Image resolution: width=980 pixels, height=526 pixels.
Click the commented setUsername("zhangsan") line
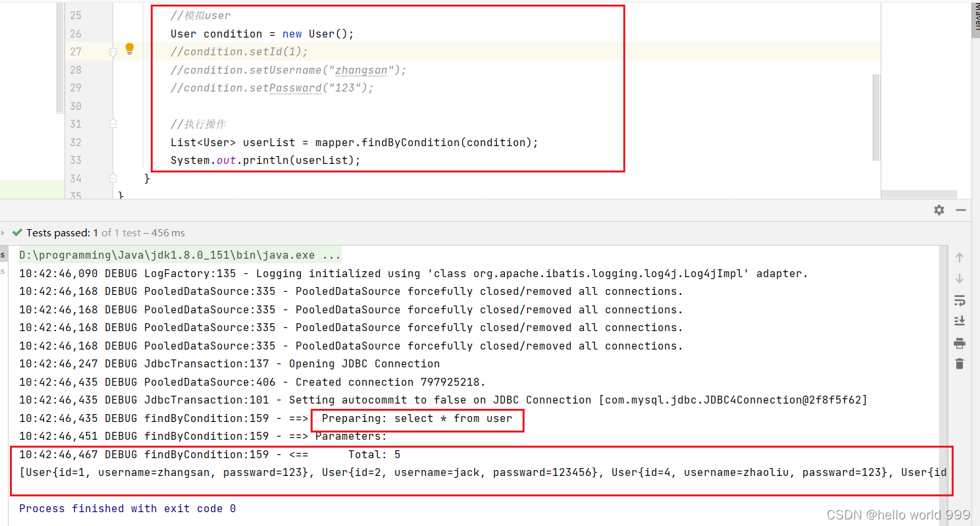288,70
